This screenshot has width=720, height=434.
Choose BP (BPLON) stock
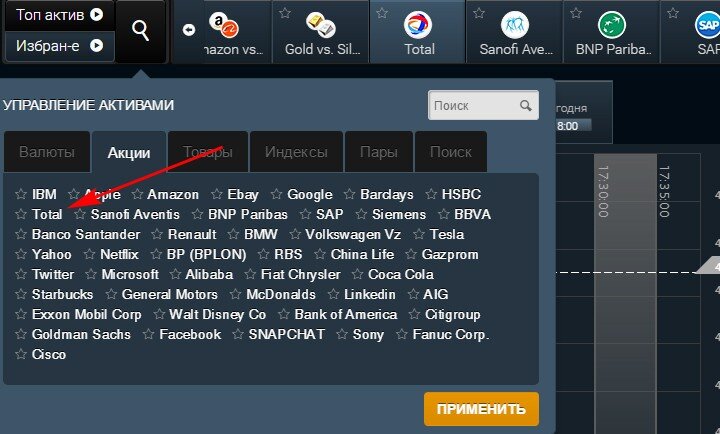(207, 254)
